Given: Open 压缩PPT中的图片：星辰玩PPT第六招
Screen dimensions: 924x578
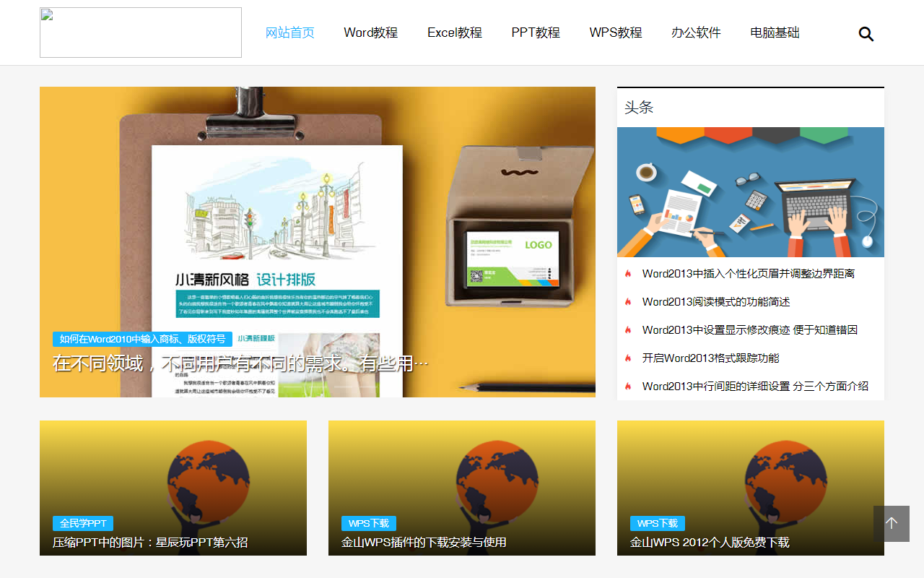Looking at the screenshot, I should (x=150, y=543).
